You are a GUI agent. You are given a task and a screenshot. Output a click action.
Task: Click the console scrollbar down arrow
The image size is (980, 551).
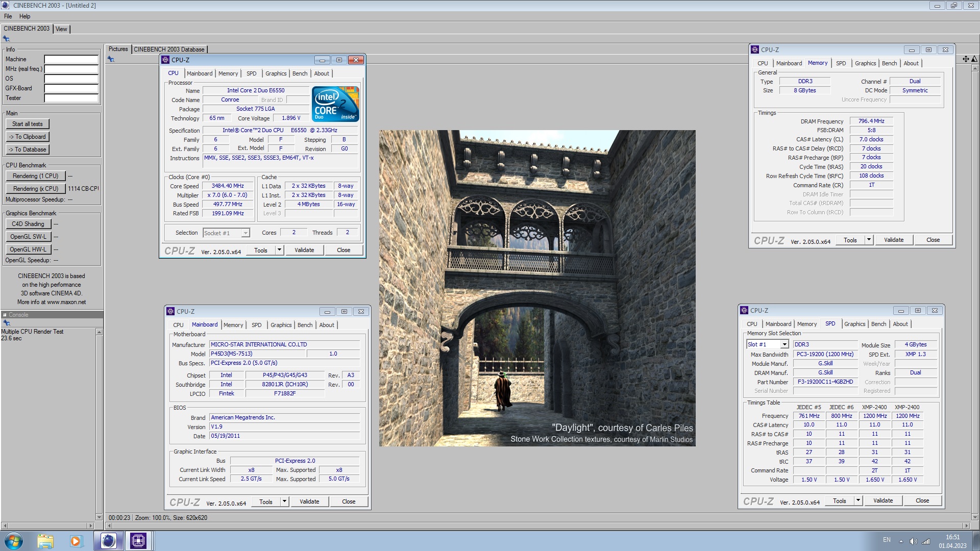coord(99,517)
